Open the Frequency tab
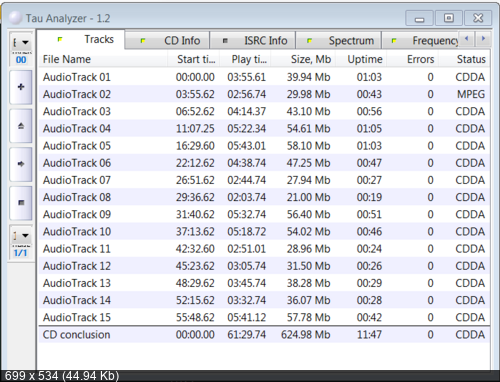 421,40
